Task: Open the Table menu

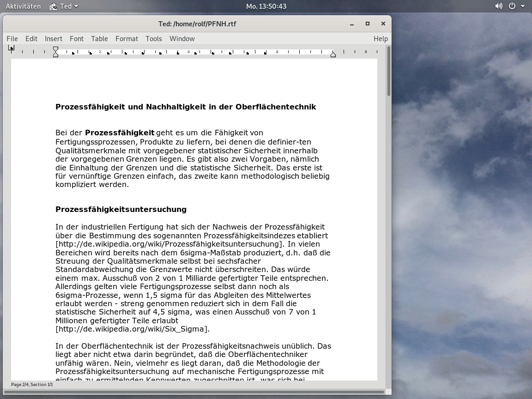Action: (x=99, y=39)
